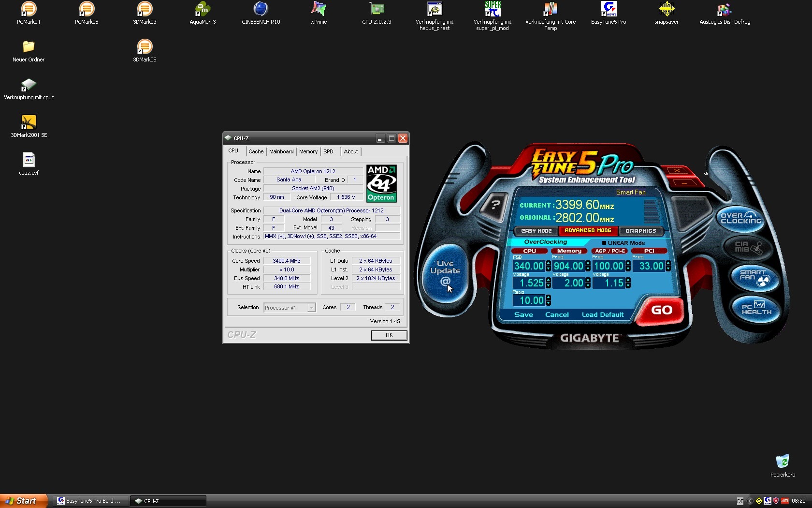The image size is (812, 508).
Task: Increase the CPU FSB value
Action: click(548, 263)
